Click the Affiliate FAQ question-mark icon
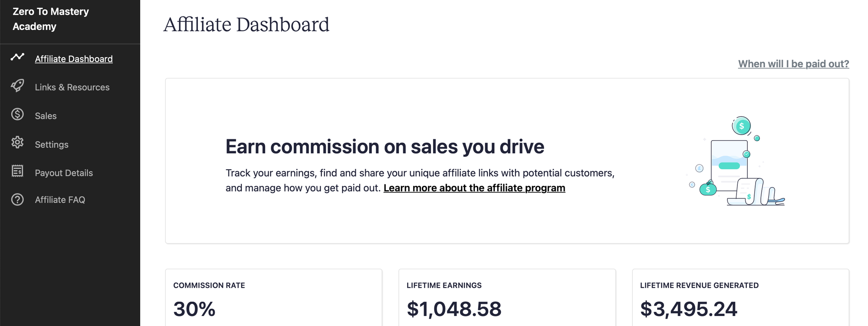This screenshot has height=326, width=868. pyautogui.click(x=17, y=200)
